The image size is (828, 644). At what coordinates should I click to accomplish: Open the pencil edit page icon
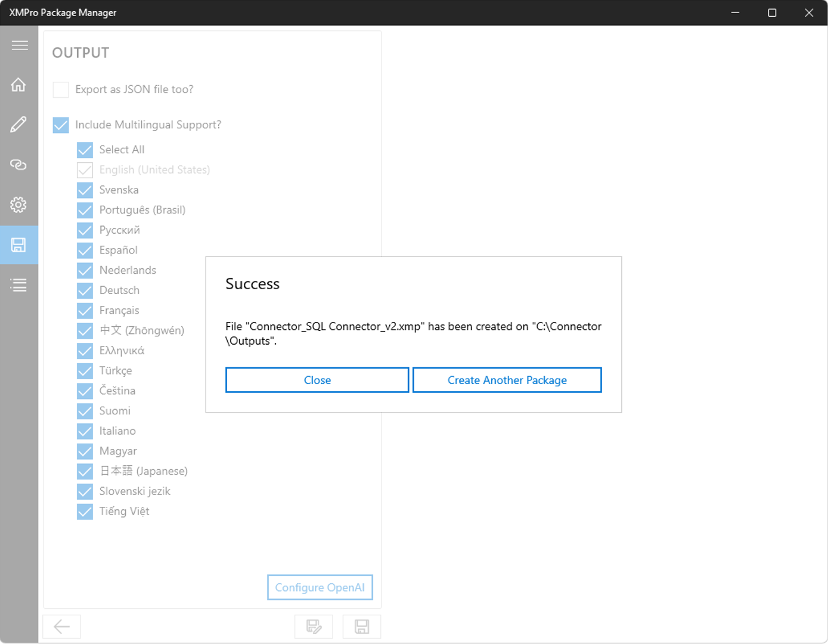(x=18, y=125)
